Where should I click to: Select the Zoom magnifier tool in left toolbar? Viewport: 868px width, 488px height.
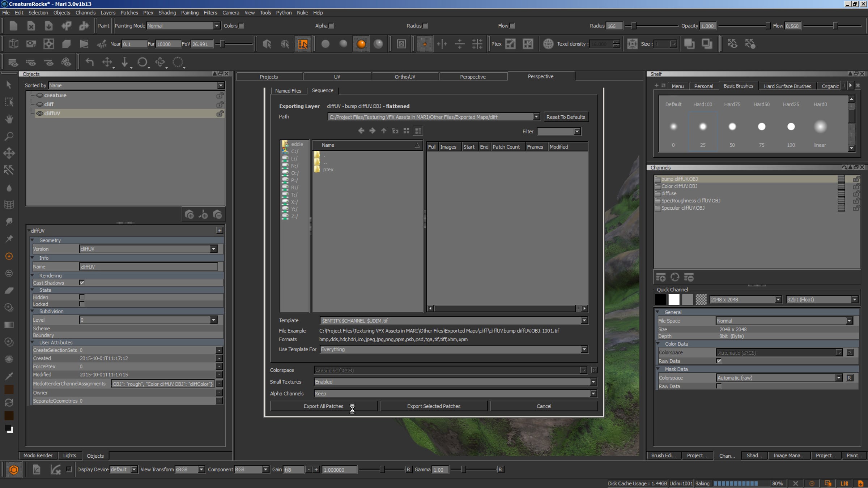pyautogui.click(x=9, y=136)
